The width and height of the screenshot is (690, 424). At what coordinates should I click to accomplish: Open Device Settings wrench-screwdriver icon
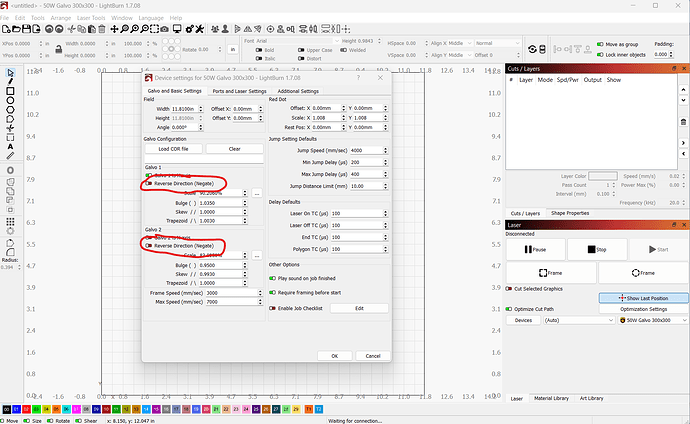coord(200,29)
